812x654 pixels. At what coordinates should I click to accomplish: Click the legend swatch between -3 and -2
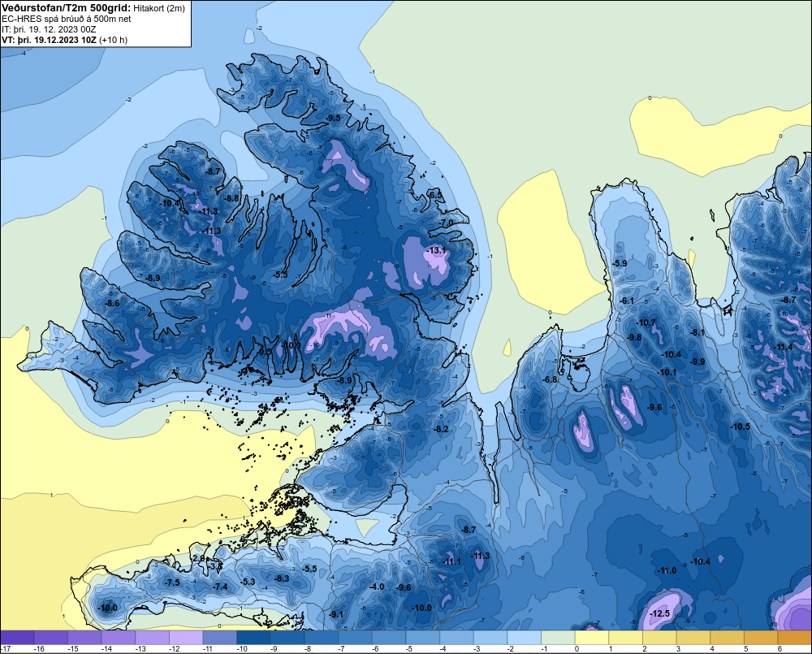pyautogui.click(x=490, y=637)
